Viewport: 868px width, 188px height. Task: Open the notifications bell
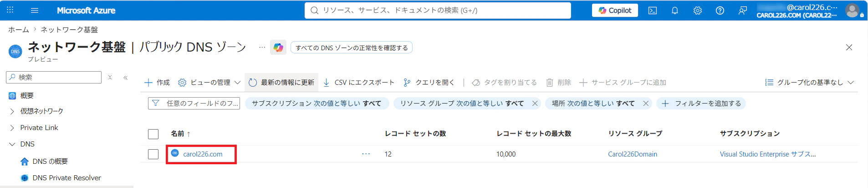click(675, 10)
